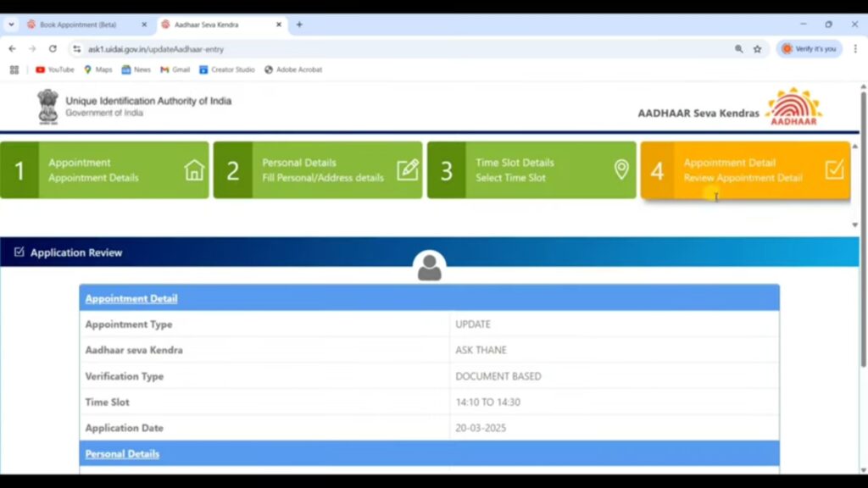Click the page scrollbar down arrow at bottom
The image size is (868, 488).
863,470
